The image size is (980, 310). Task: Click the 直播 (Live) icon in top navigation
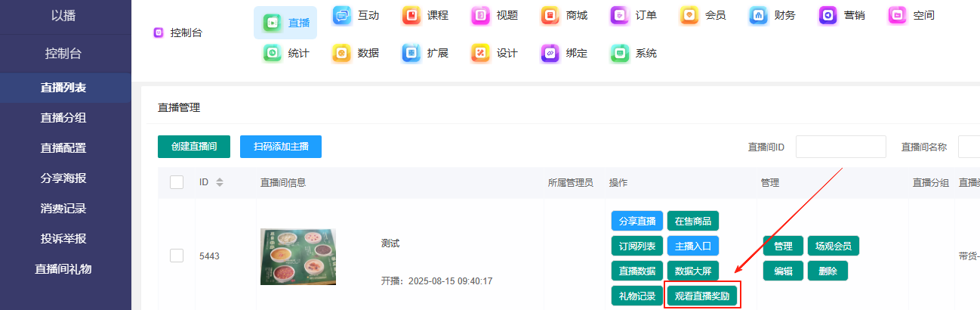coord(273,23)
